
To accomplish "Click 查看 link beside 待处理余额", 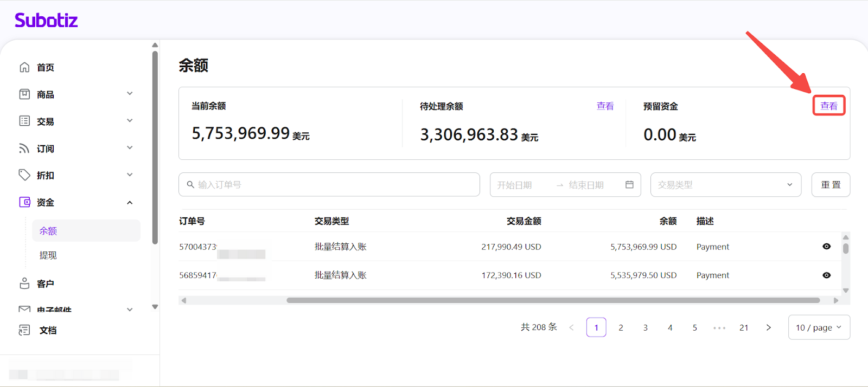I will click(605, 106).
